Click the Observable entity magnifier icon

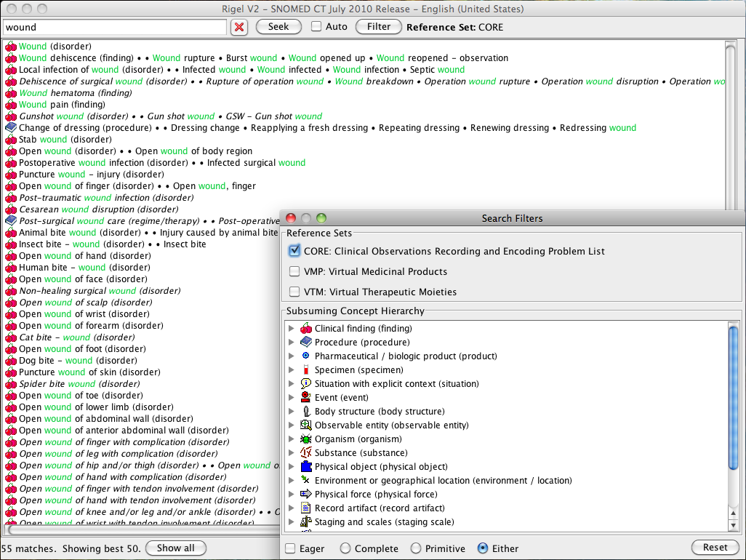point(306,425)
